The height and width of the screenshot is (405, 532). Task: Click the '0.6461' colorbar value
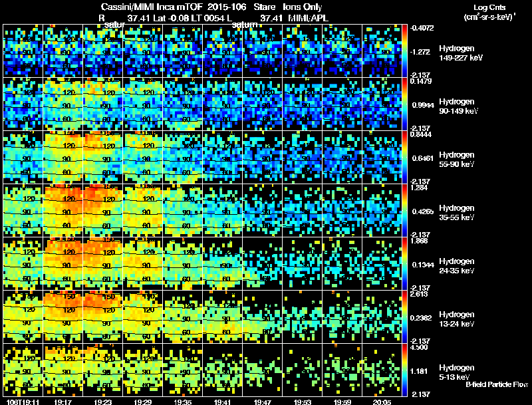pos(423,158)
